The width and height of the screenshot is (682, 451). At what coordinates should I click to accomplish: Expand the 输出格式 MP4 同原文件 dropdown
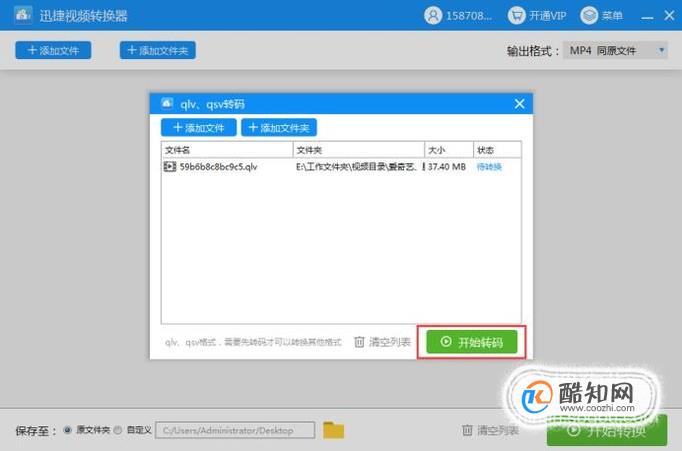pos(615,50)
